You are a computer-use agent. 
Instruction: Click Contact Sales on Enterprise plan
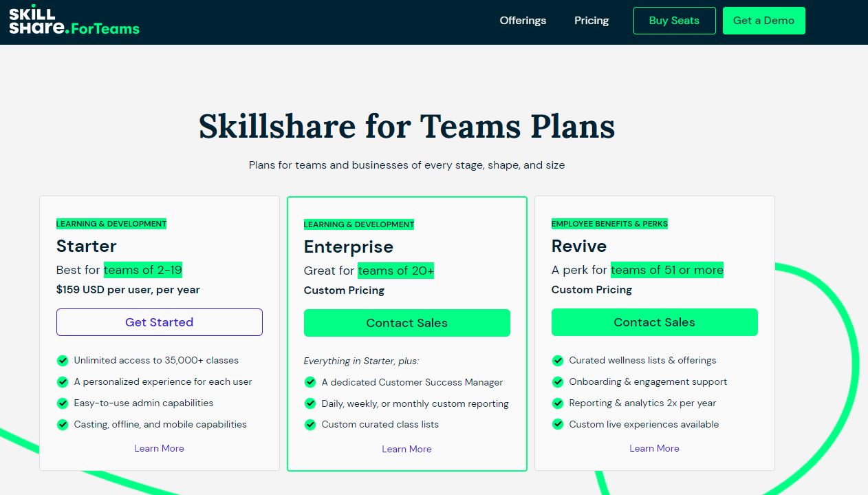click(407, 323)
